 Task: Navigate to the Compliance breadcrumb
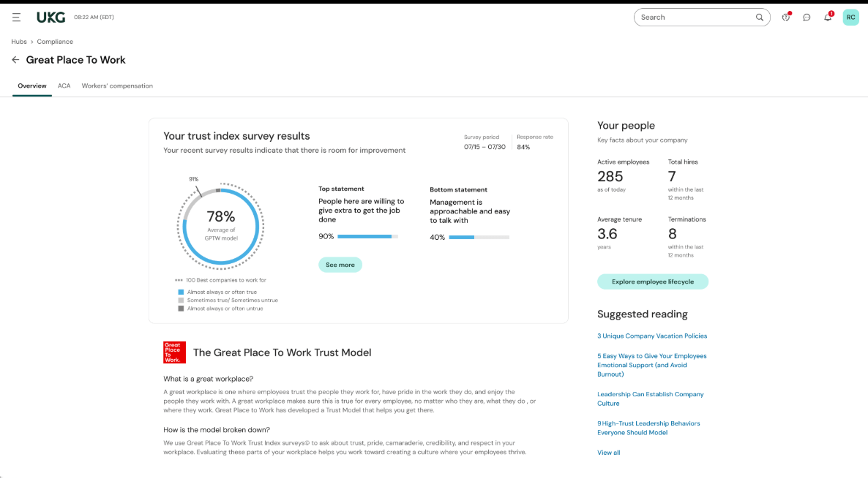tap(55, 42)
